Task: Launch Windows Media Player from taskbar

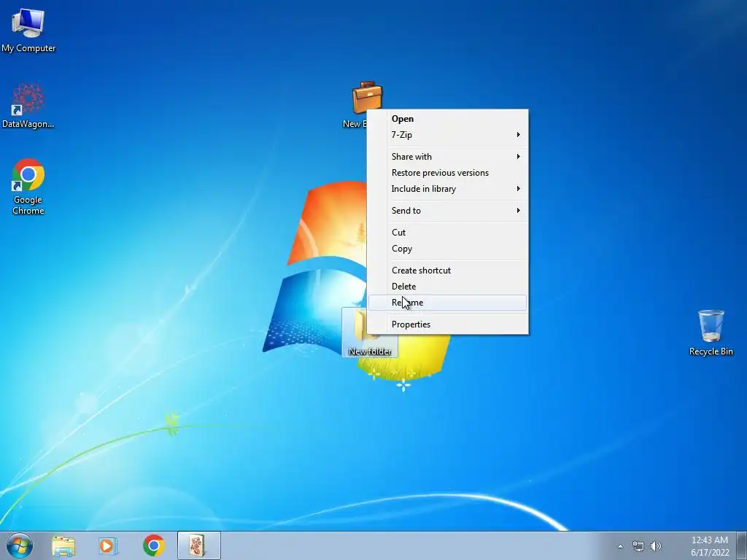Action: point(108,545)
